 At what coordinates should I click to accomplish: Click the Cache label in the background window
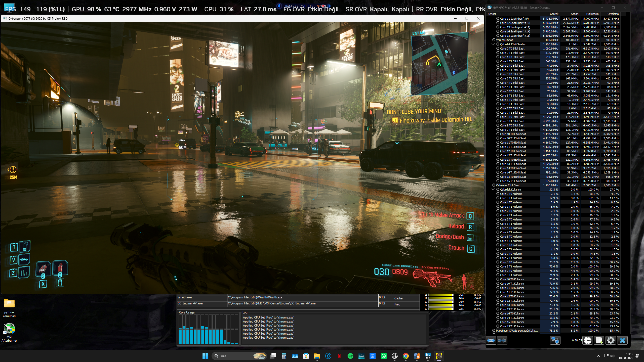click(398, 298)
